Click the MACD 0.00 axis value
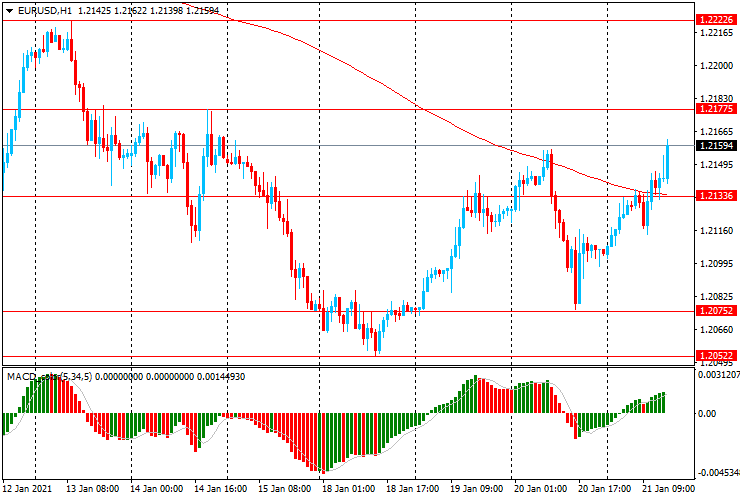Screen dimensions: 740x500 (707, 414)
